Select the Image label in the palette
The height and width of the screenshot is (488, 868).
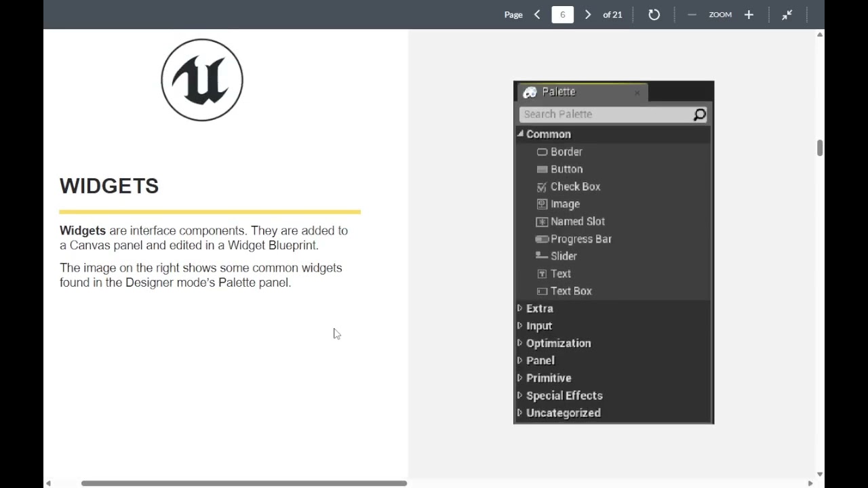pos(565,204)
